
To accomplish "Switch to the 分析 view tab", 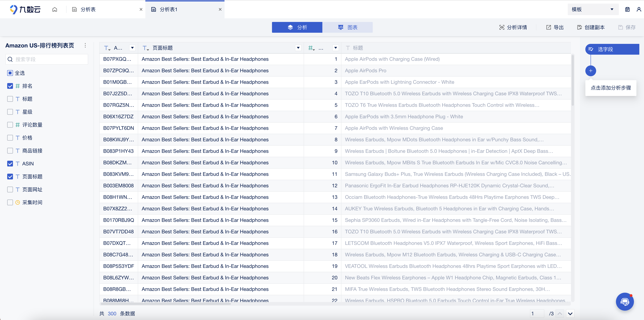I will (x=297, y=27).
